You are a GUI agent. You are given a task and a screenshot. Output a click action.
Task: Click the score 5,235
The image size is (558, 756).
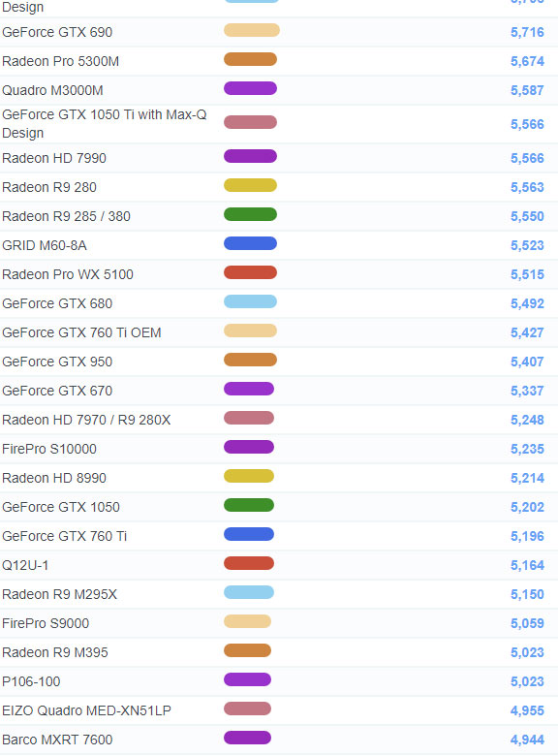527,449
